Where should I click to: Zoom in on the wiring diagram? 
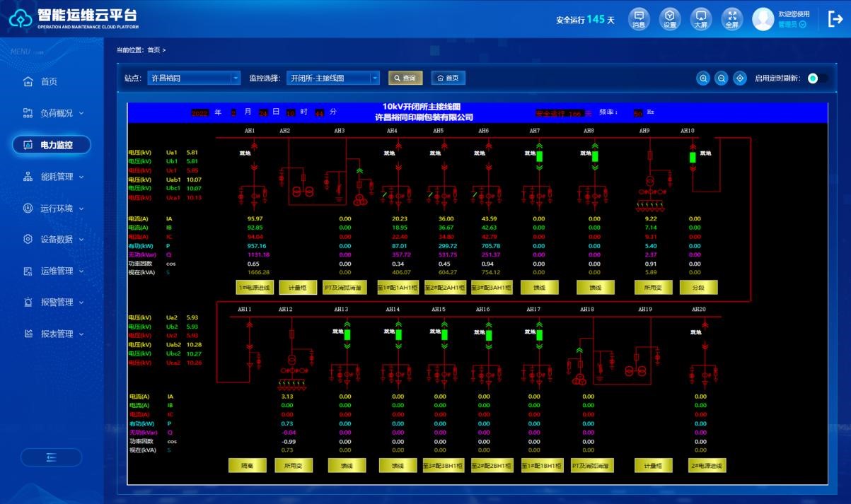tap(704, 78)
